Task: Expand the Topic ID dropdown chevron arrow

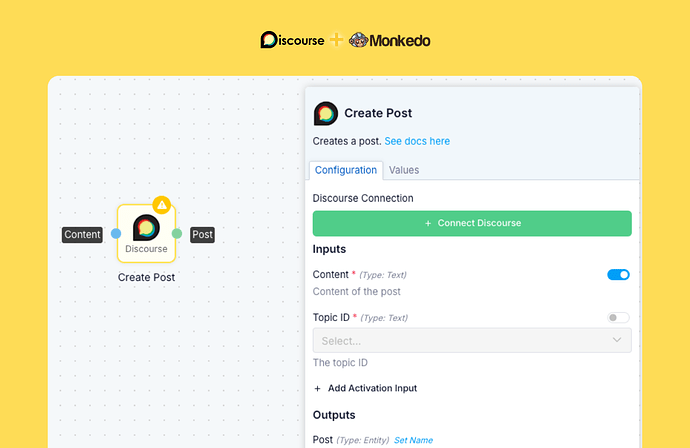Action: [x=617, y=340]
